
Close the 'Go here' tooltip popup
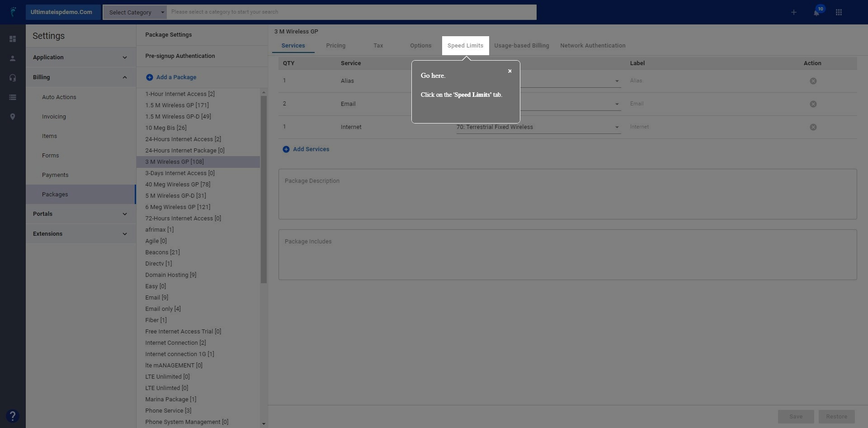510,71
